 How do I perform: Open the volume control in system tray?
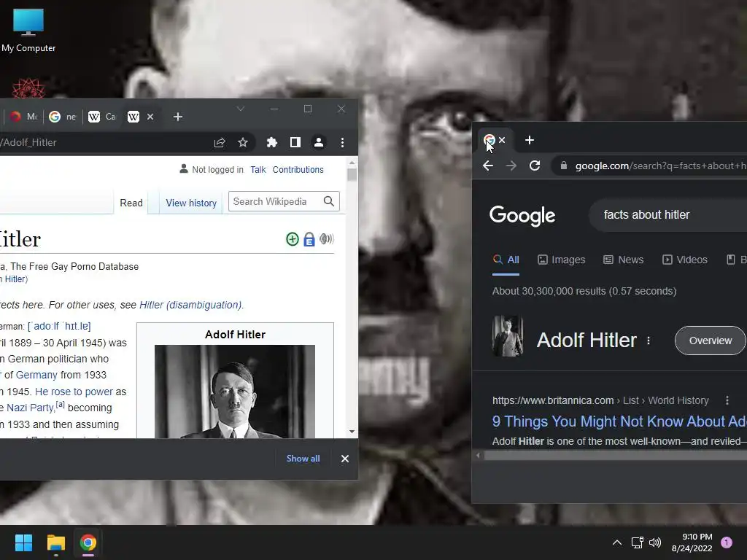coord(655,542)
